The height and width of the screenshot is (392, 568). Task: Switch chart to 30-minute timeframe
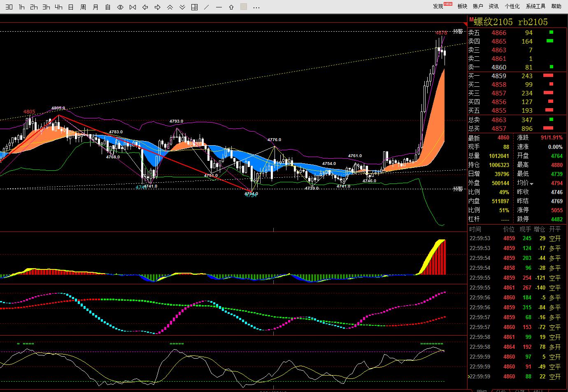point(9,7)
